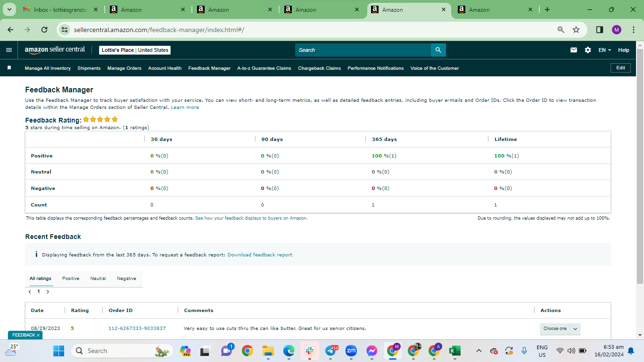Open the Seller Central hamburger menu
This screenshot has width=644, height=362.
coord(9,50)
